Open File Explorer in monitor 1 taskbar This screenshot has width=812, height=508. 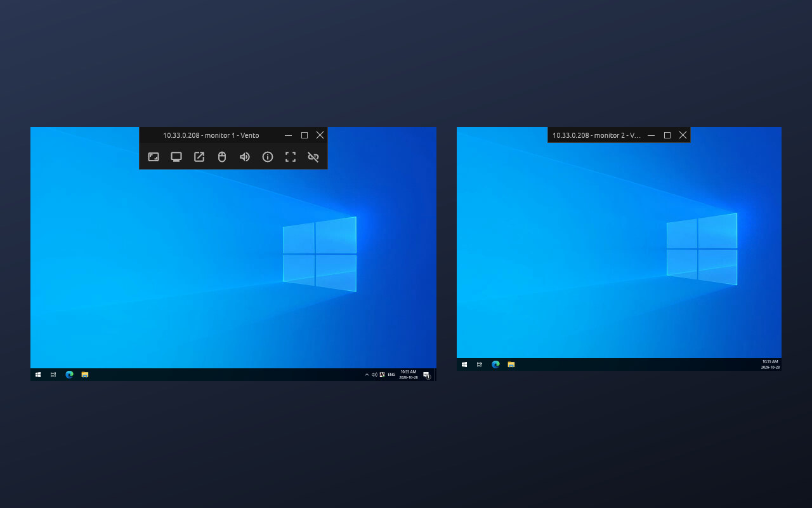tap(84, 375)
